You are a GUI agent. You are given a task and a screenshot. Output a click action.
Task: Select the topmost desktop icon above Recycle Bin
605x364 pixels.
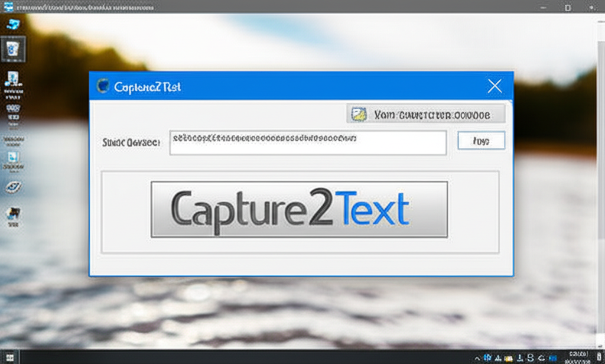click(12, 24)
